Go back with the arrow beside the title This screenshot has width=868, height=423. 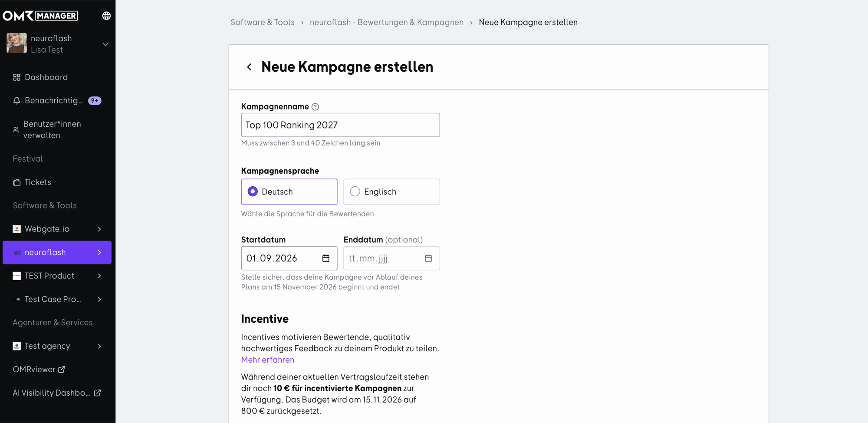[x=249, y=67]
